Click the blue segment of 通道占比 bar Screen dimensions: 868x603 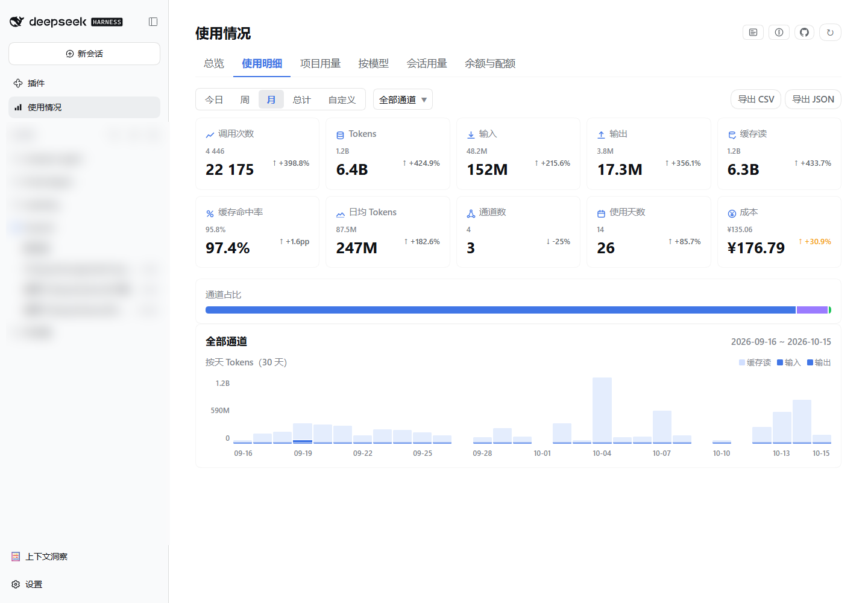tap(500, 310)
